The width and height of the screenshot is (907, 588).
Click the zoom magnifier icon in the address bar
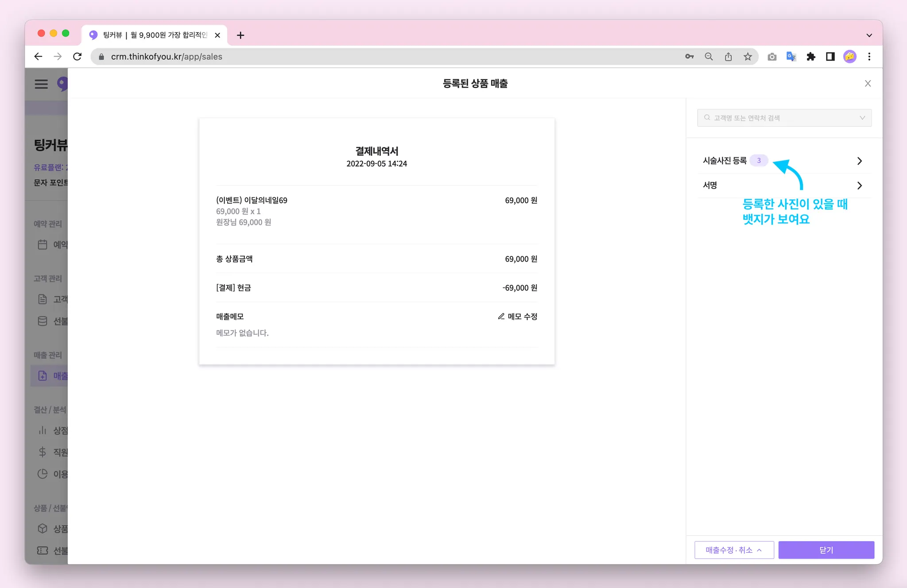click(709, 57)
